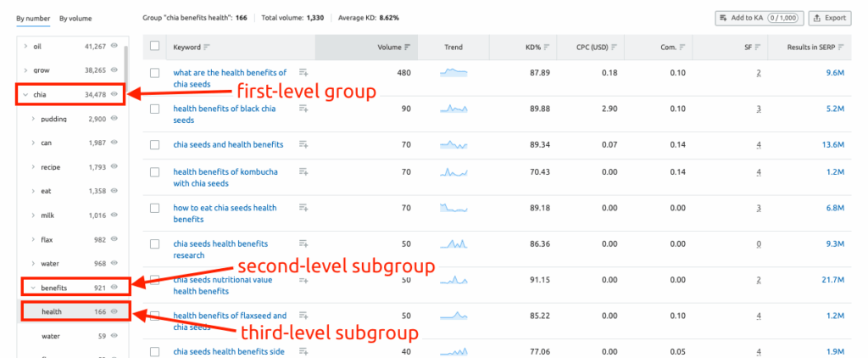Sort by Volume column filter icon

point(408,48)
